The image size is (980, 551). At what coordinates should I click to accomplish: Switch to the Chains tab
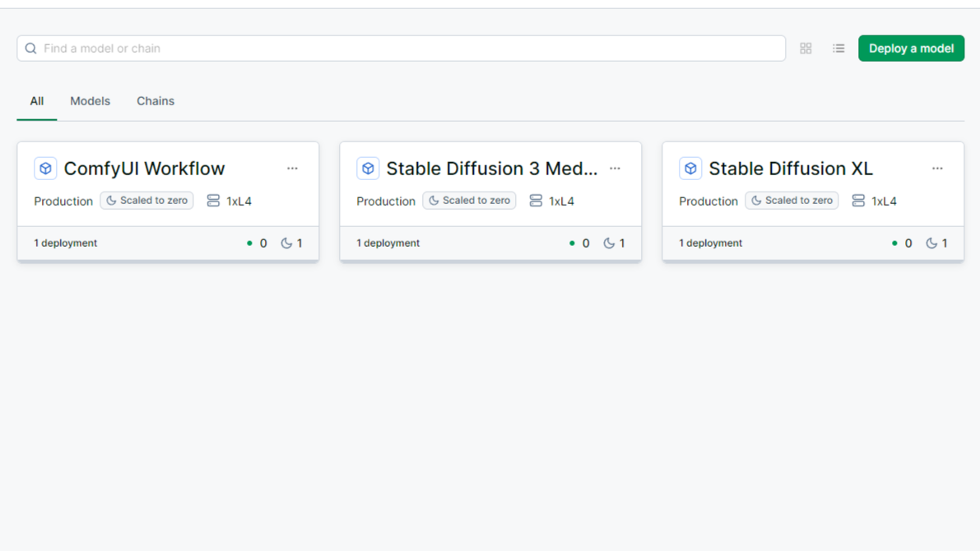[x=156, y=101]
